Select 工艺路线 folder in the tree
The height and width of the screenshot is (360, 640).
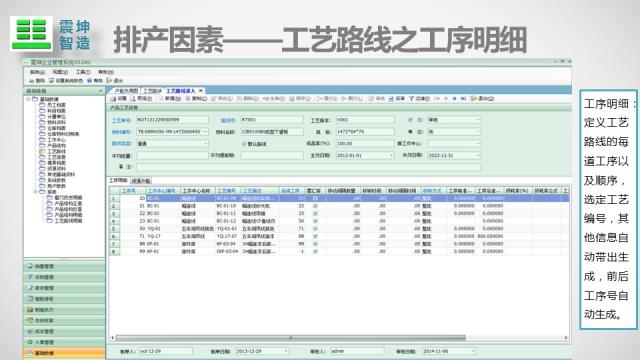pyautogui.click(x=53, y=151)
